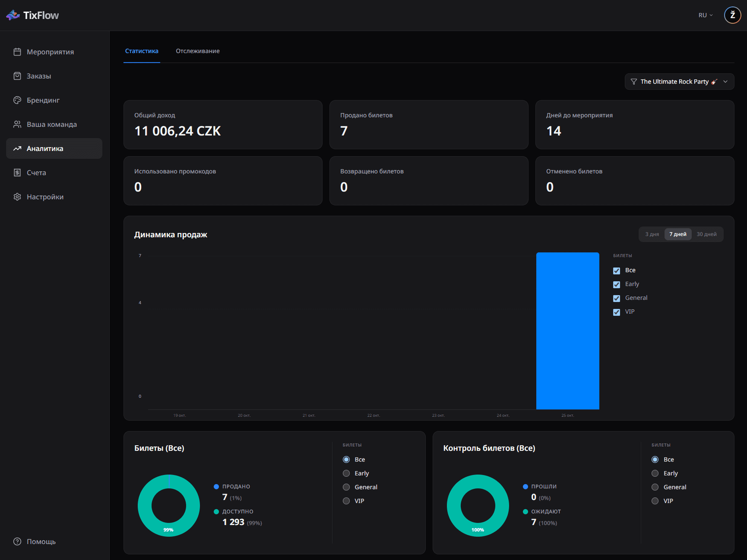This screenshot has height=560, width=747.
Task: Select VIP radio in Контроль билетов panel
Action: [x=655, y=501]
